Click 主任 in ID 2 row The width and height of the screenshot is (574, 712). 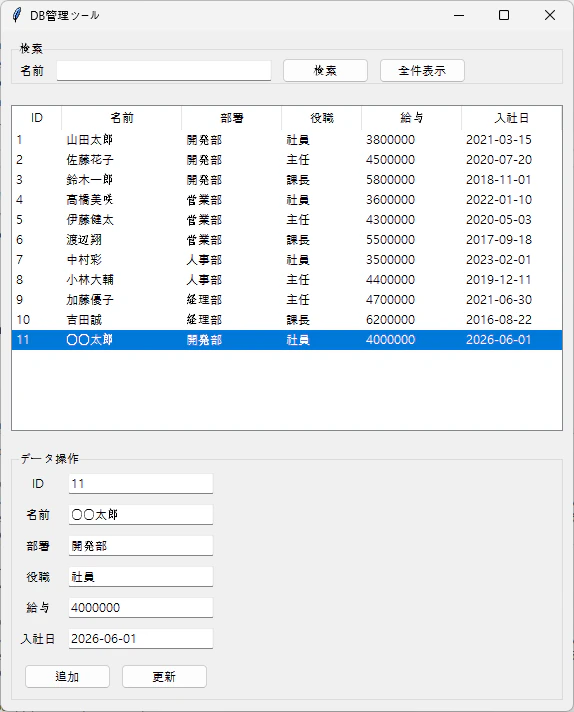pos(298,160)
